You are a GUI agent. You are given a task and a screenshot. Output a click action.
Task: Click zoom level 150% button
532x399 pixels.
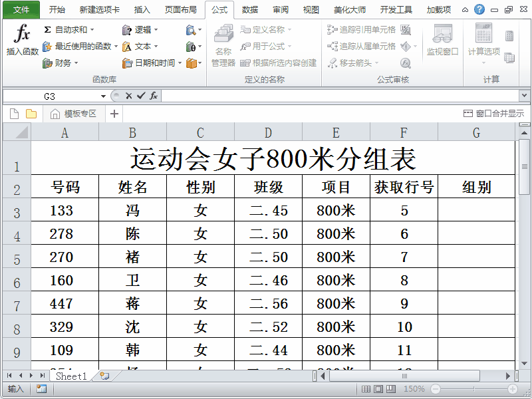414,389
